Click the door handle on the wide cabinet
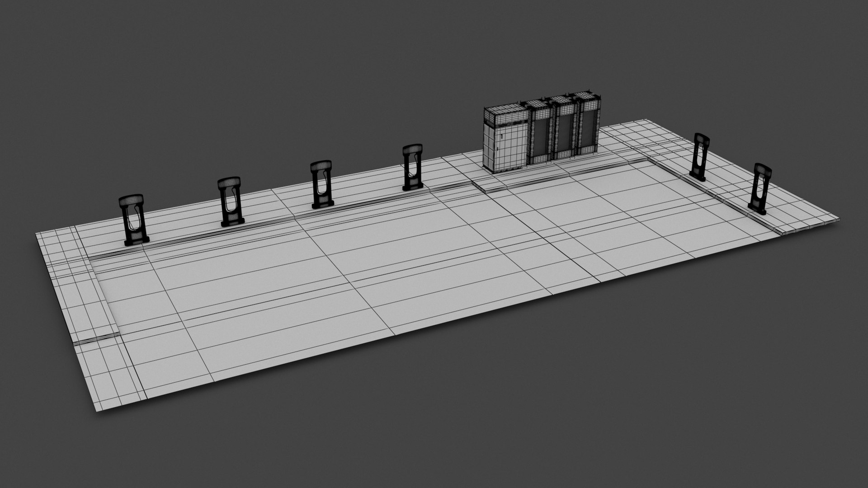 [x=502, y=135]
